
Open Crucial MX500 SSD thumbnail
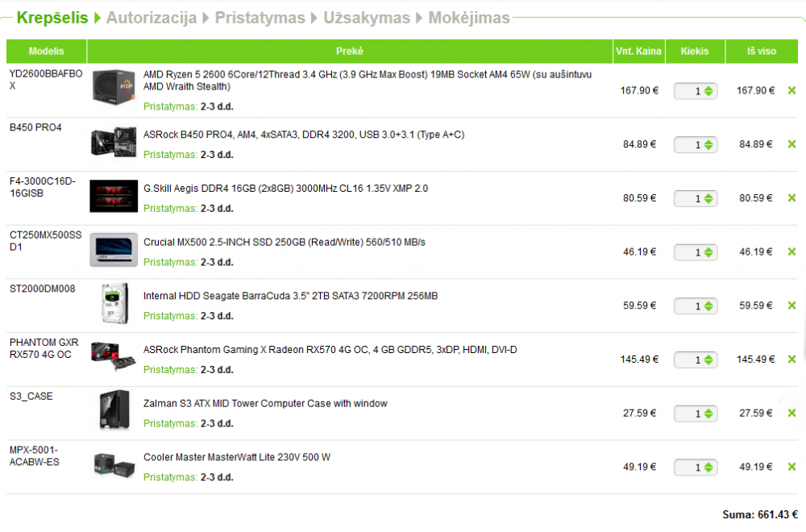[114, 250]
